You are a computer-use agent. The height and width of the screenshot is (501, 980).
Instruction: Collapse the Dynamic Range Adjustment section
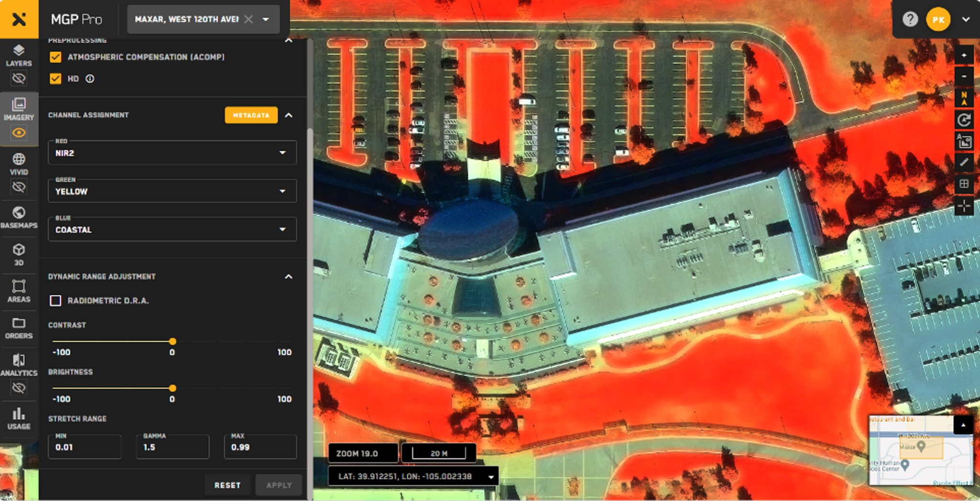coord(289,276)
